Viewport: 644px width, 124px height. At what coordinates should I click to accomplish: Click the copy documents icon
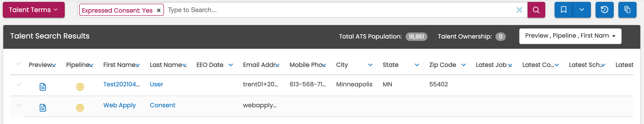pos(627,10)
